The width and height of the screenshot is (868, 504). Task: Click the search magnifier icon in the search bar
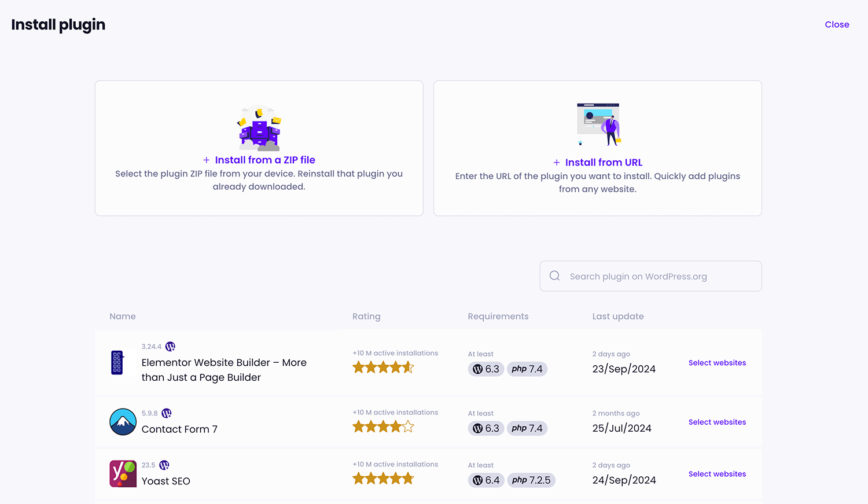554,276
